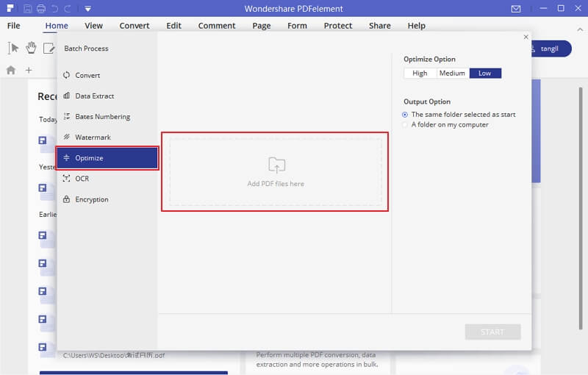This screenshot has width=588, height=375.
Task: Open the Comment tab
Action: click(217, 26)
